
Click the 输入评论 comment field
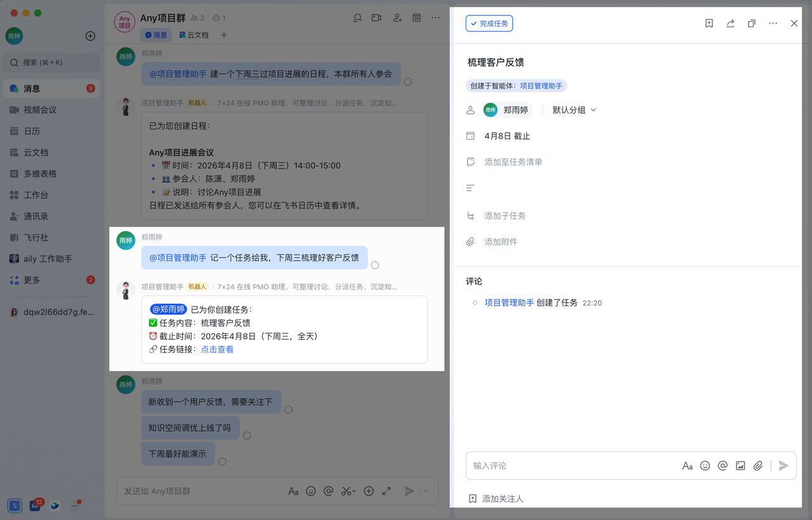tap(571, 466)
